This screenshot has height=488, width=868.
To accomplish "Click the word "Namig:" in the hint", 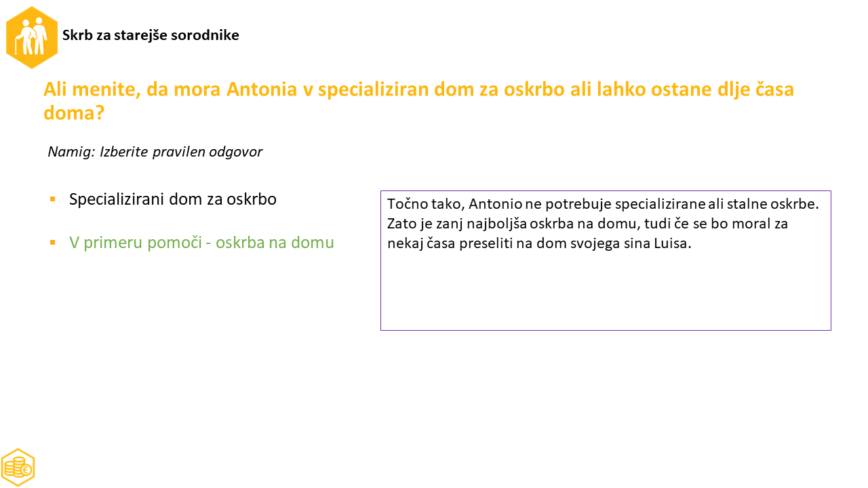I will tap(71, 152).
